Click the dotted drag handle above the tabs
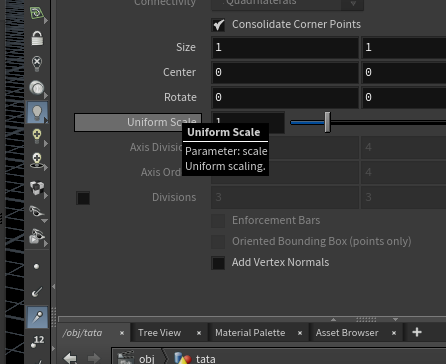 pos(366,319)
